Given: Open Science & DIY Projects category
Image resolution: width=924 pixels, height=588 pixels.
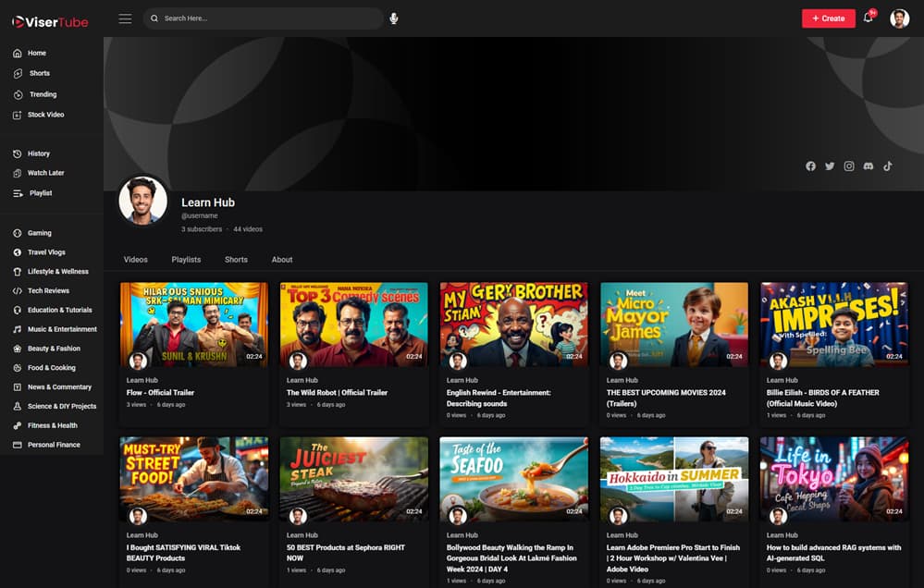Looking at the screenshot, I should click(x=62, y=407).
